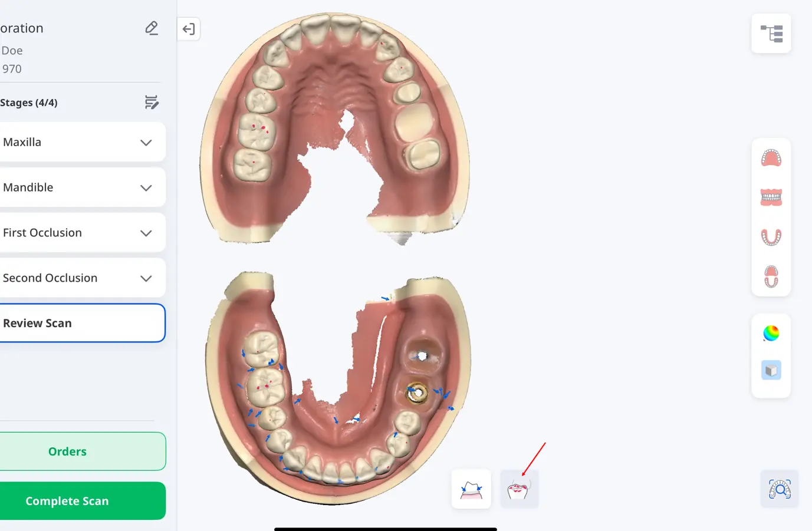Click the lower mandible 3D scan model
This screenshot has height=531, width=812.
tap(338, 389)
